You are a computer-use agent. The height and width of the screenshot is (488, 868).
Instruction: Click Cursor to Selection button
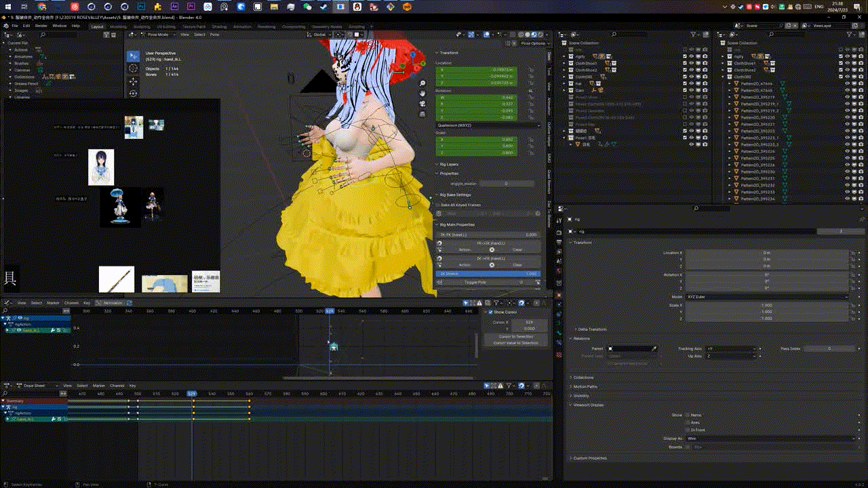pos(516,336)
